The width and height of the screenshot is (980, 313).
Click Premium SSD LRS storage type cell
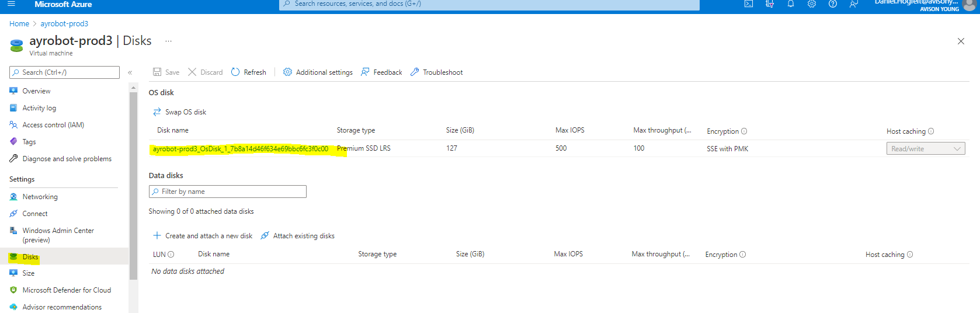[364, 148]
